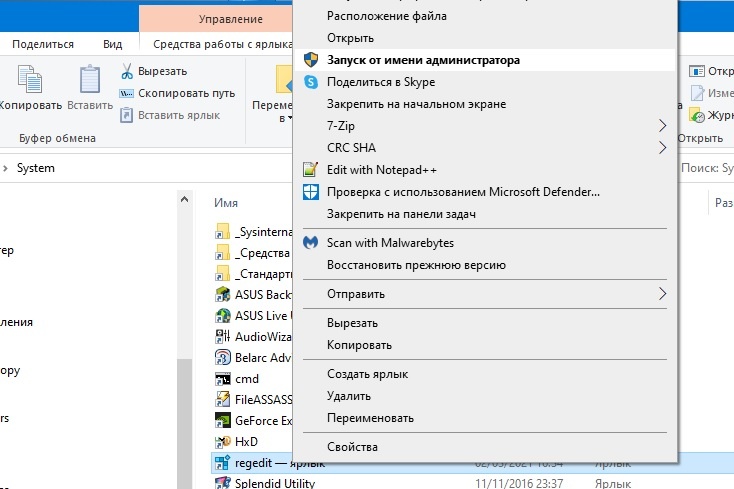Expand the CRC SHA submenu arrow
Image resolution: width=734 pixels, height=489 pixels.
(x=662, y=147)
